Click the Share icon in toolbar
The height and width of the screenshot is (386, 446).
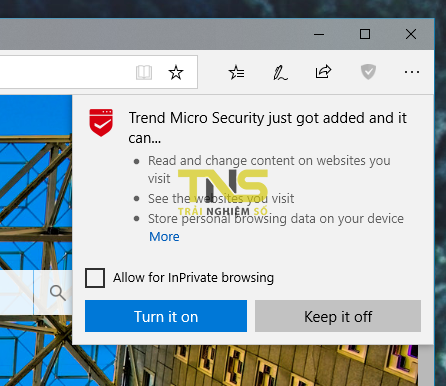point(323,71)
